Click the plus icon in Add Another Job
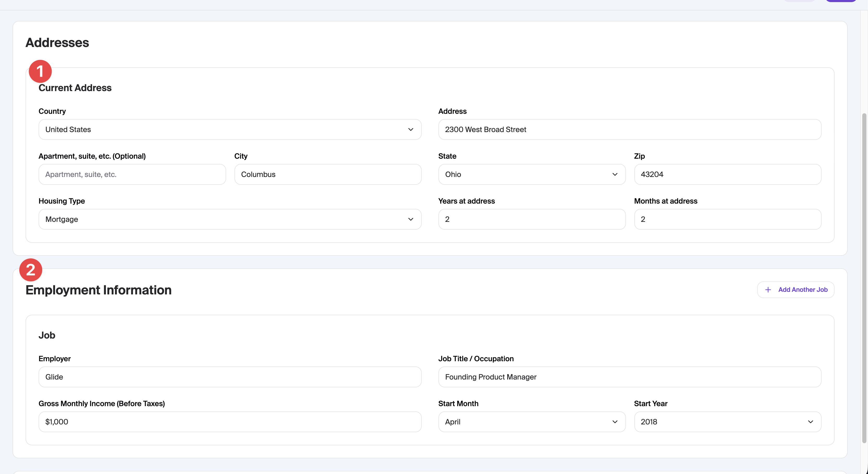Image resolution: width=868 pixels, height=474 pixels. coord(768,289)
